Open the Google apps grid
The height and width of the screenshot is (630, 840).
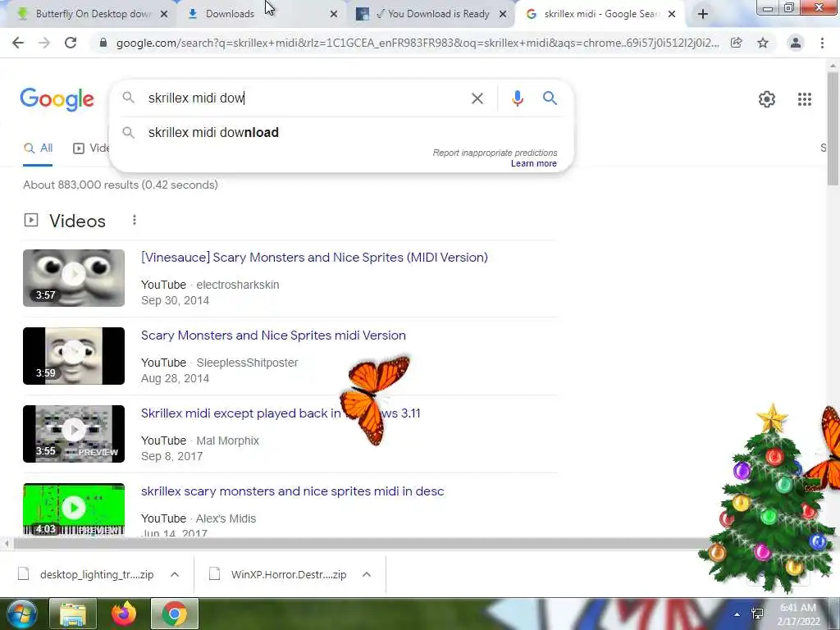(804, 99)
